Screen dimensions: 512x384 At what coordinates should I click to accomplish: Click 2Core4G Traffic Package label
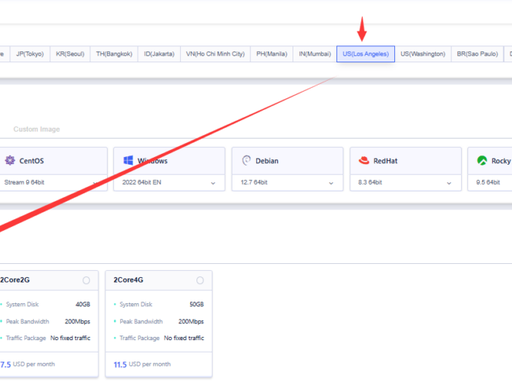tap(140, 338)
